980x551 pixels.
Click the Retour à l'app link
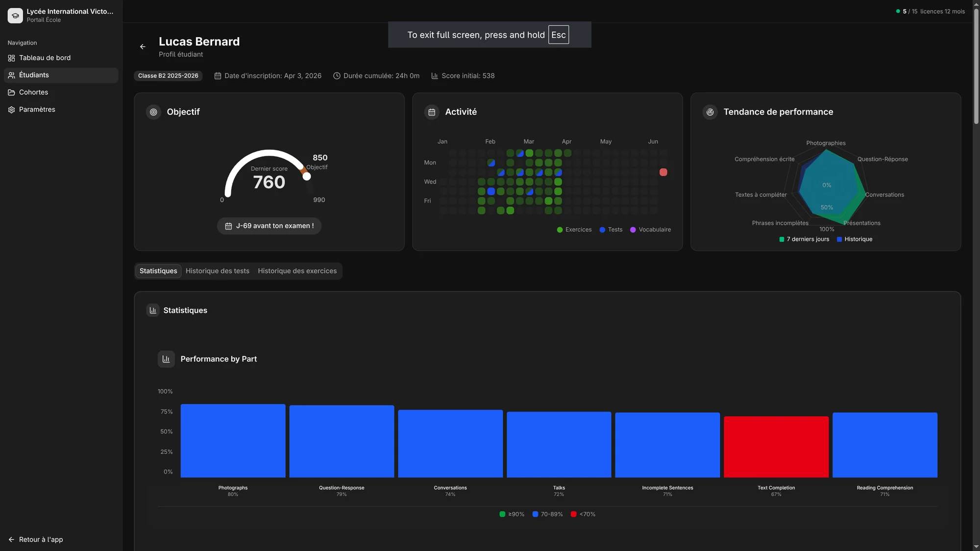[35, 539]
